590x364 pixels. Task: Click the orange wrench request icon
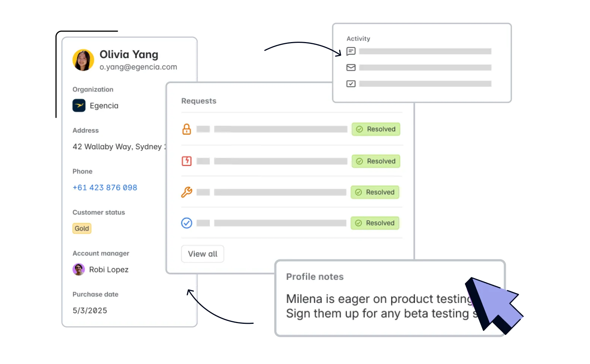[187, 192]
